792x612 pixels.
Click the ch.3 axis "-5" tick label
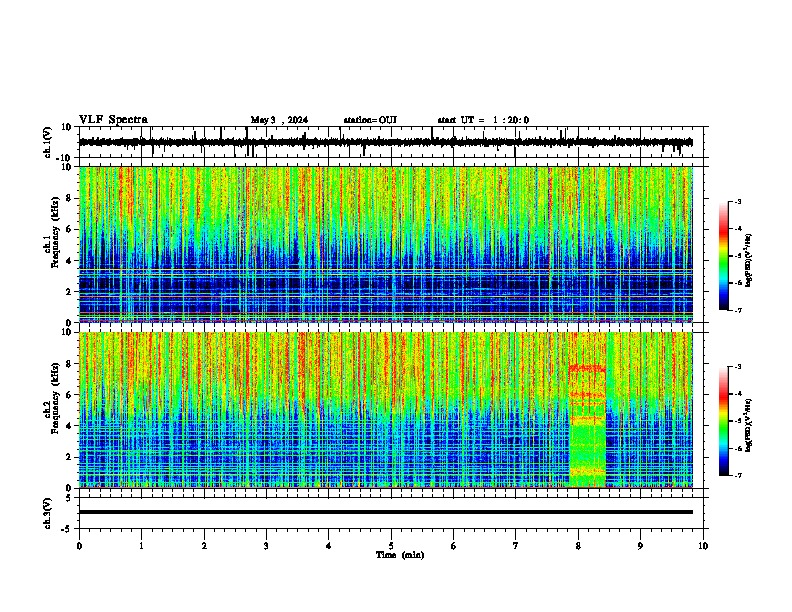click(67, 529)
